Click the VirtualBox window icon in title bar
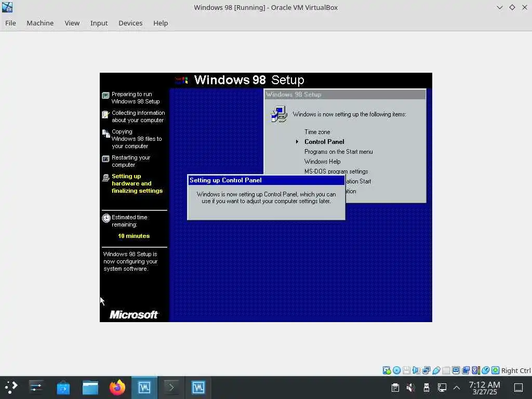The height and width of the screenshot is (399, 532). tap(7, 7)
